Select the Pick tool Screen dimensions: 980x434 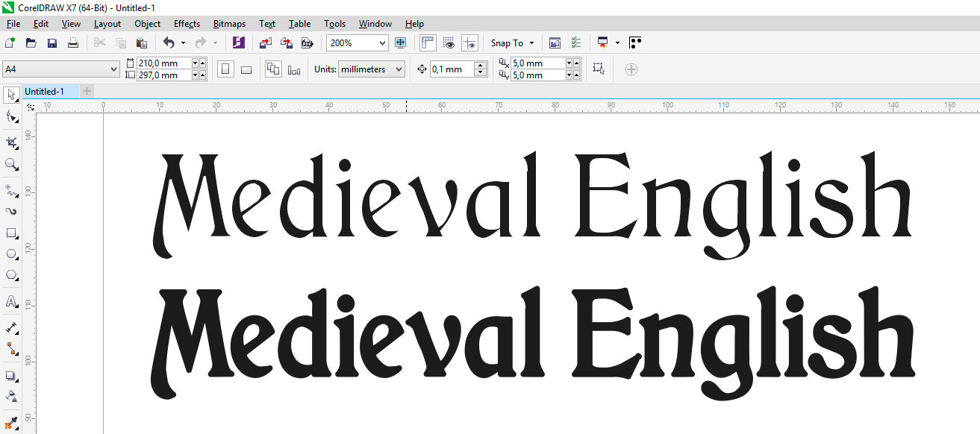tap(11, 95)
